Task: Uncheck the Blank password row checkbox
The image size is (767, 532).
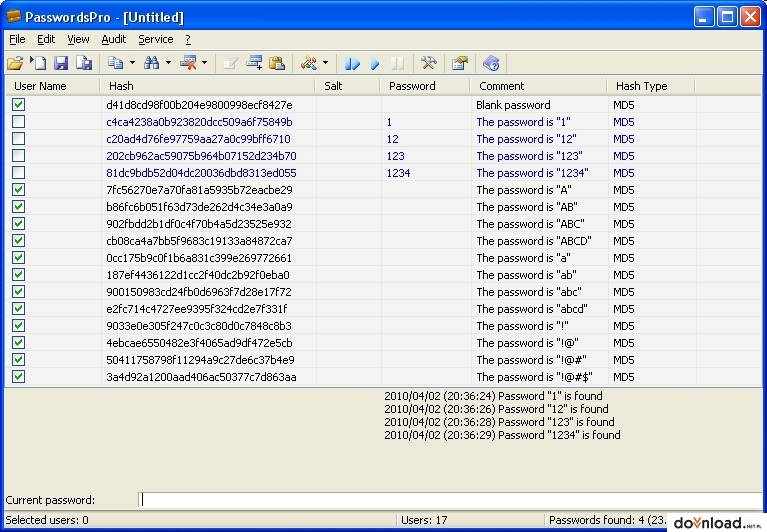Action: point(19,104)
